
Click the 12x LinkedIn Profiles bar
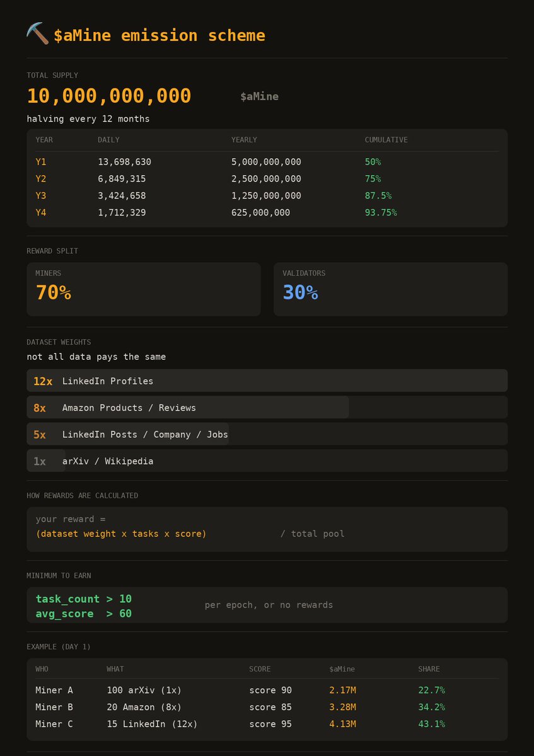click(x=267, y=381)
